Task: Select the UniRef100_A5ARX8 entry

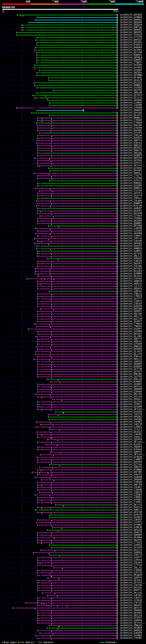Action: pyautogui.click(x=131, y=110)
